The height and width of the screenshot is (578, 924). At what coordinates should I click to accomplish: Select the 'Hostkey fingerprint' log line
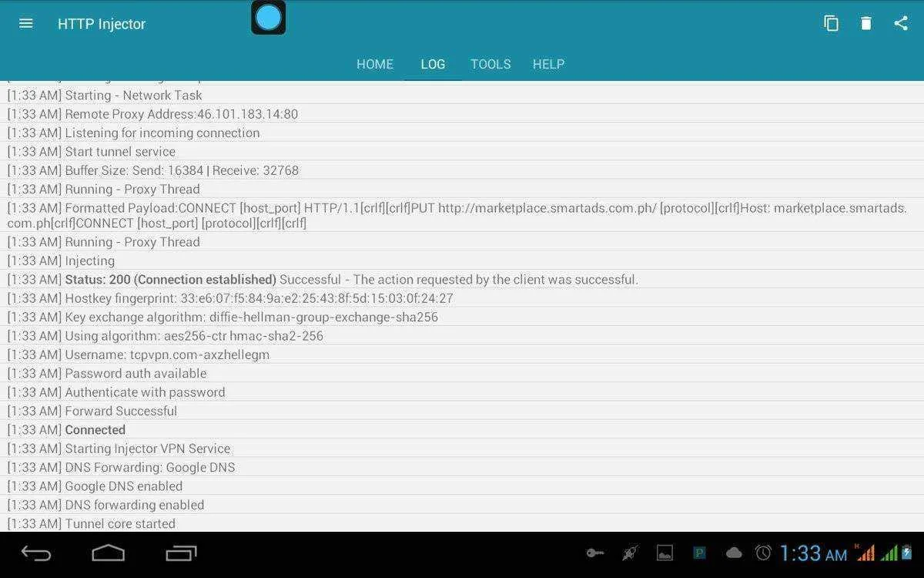[462, 298]
